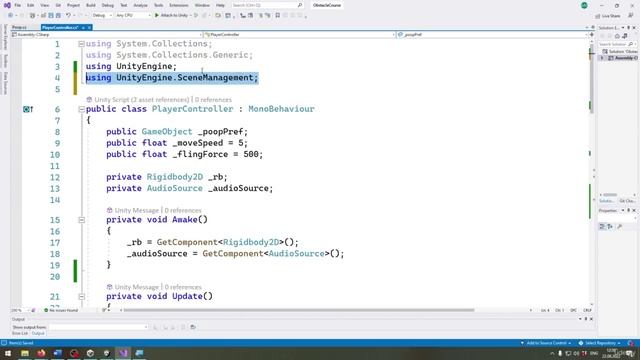Image resolution: width=640 pixels, height=360 pixels.
Task: Click the user account avatar icon
Action: (584, 5)
